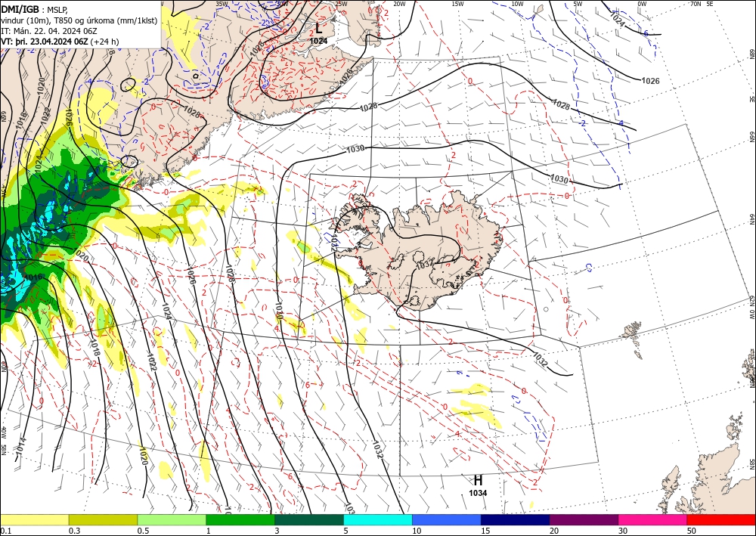This screenshot has height=536, width=756.
Task: Click the '20W' longitude label
Action: 398,4
